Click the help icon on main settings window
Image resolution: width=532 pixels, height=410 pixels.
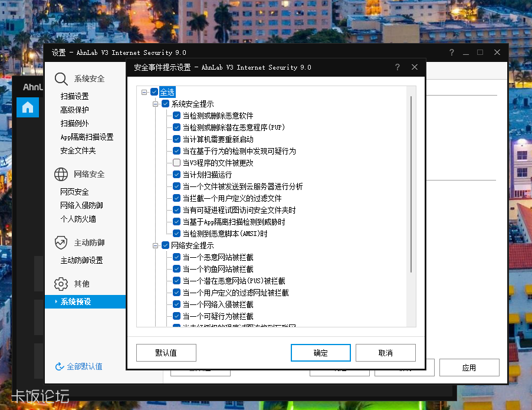click(x=451, y=53)
